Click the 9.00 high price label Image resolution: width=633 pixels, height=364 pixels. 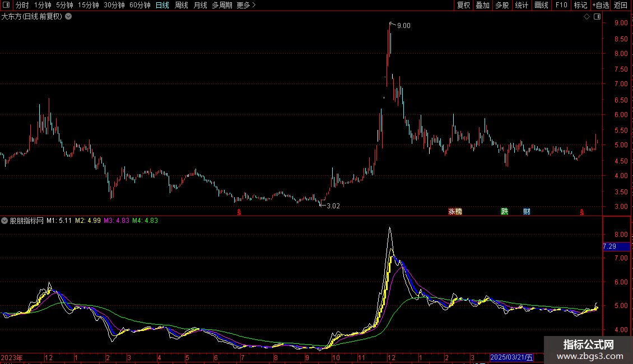(x=404, y=26)
